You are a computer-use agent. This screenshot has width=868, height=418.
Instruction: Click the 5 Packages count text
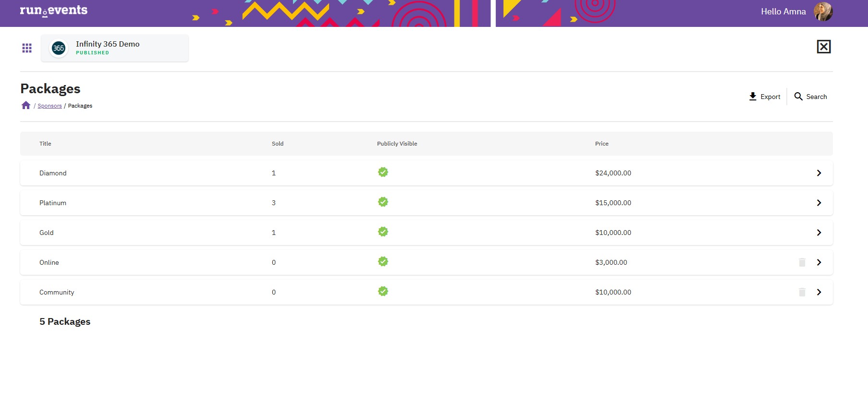65,321
